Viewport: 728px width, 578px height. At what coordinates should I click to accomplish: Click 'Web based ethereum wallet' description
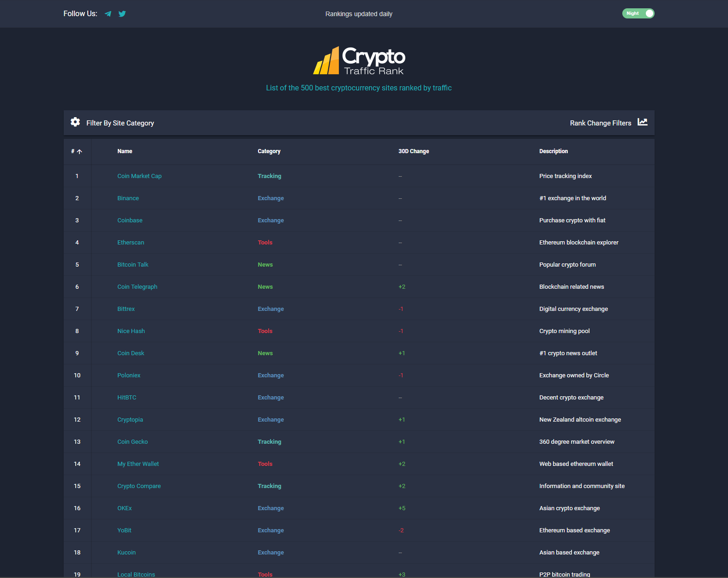pos(576,464)
